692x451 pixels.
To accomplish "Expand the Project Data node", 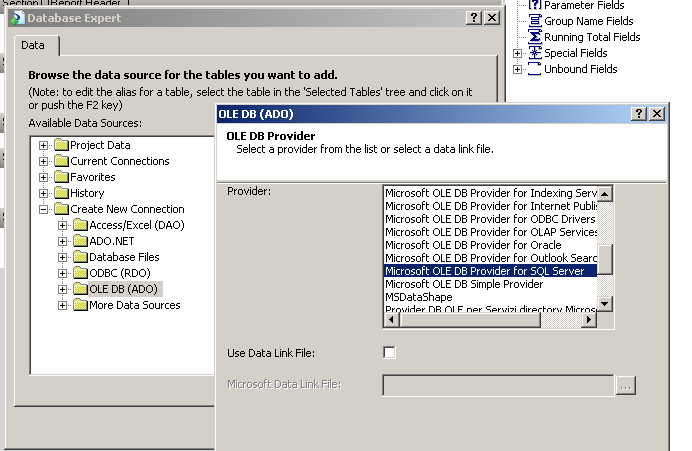I will [43, 145].
